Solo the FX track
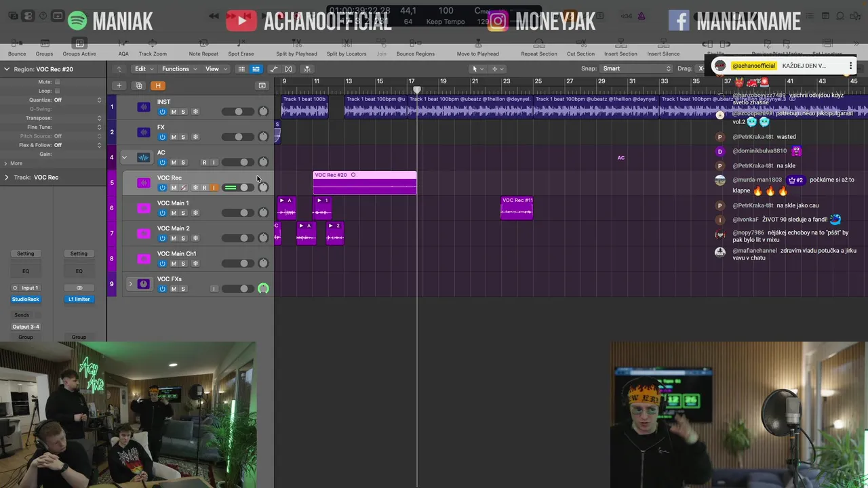 point(182,137)
